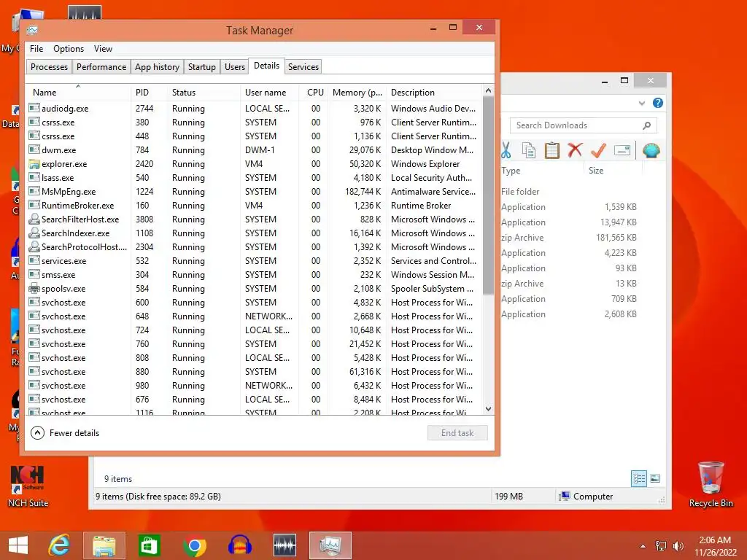747x560 pixels.
Task: Click the volume speaker tray icon
Action: coord(678,546)
